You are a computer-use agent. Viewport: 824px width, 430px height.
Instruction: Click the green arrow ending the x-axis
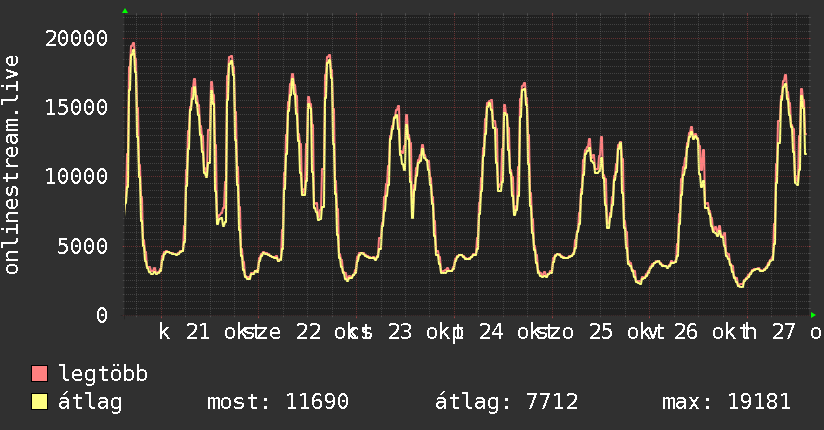(813, 315)
